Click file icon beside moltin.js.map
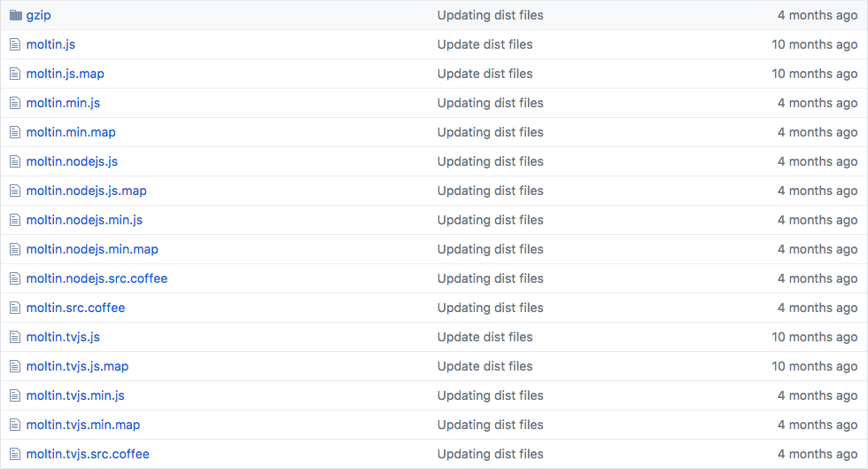868x469 pixels. 15,74
